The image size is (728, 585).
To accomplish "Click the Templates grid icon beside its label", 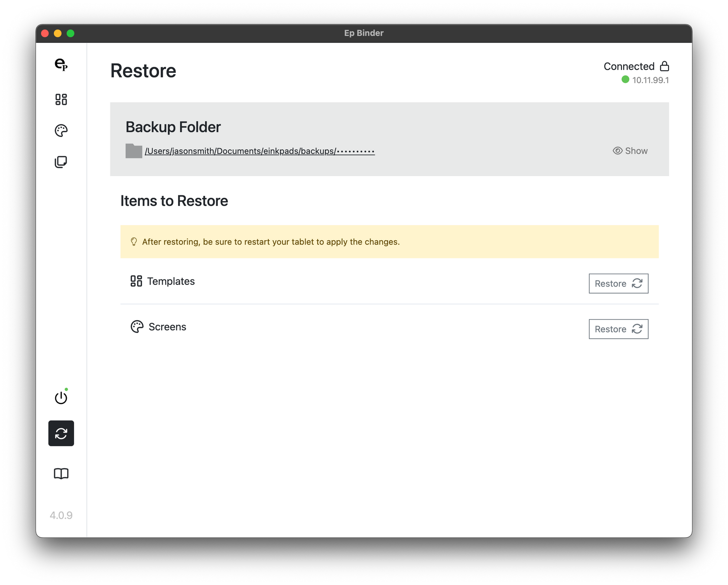I will tap(136, 281).
